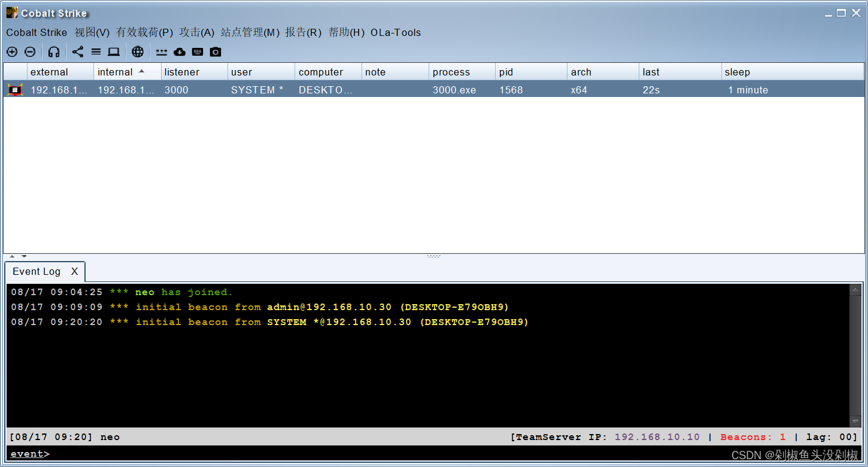Click the disconnect minus icon
The width and height of the screenshot is (868, 467).
(30, 52)
